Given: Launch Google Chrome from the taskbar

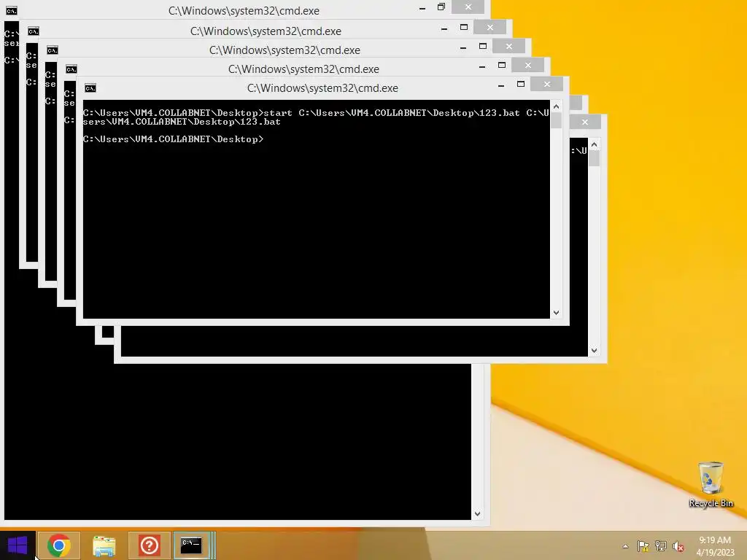Looking at the screenshot, I should [58, 545].
